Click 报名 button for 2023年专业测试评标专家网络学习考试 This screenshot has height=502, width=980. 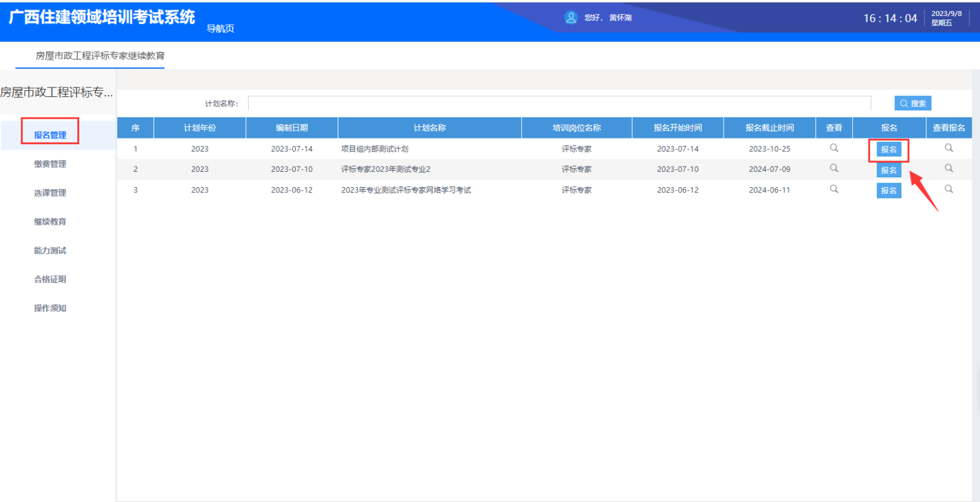[x=888, y=191]
